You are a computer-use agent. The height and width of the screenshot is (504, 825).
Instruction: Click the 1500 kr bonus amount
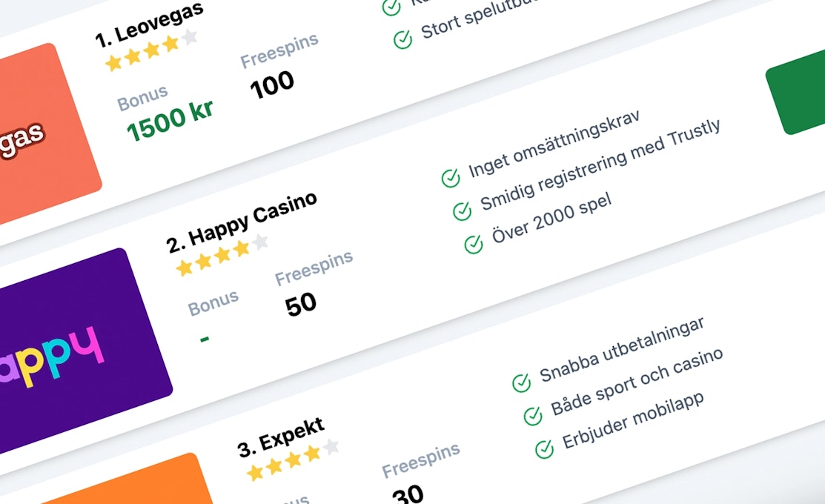tap(170, 122)
